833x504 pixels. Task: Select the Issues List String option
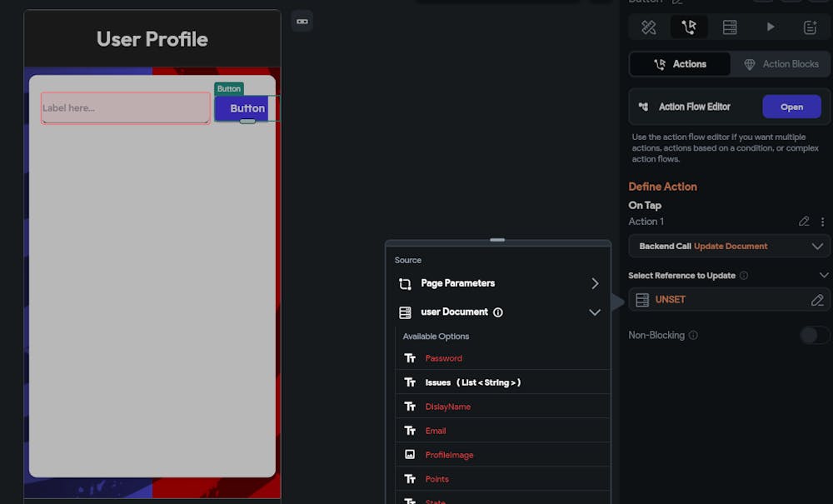502,382
